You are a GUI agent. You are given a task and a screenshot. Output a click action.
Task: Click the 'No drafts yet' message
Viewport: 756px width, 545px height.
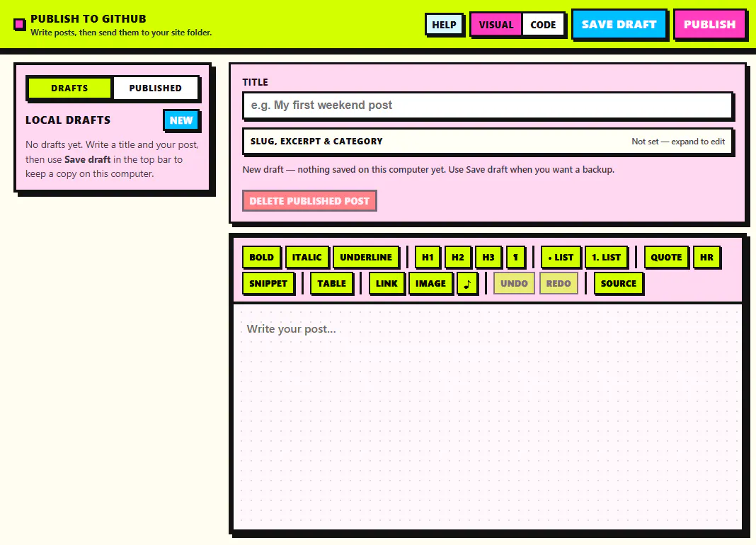(x=112, y=159)
